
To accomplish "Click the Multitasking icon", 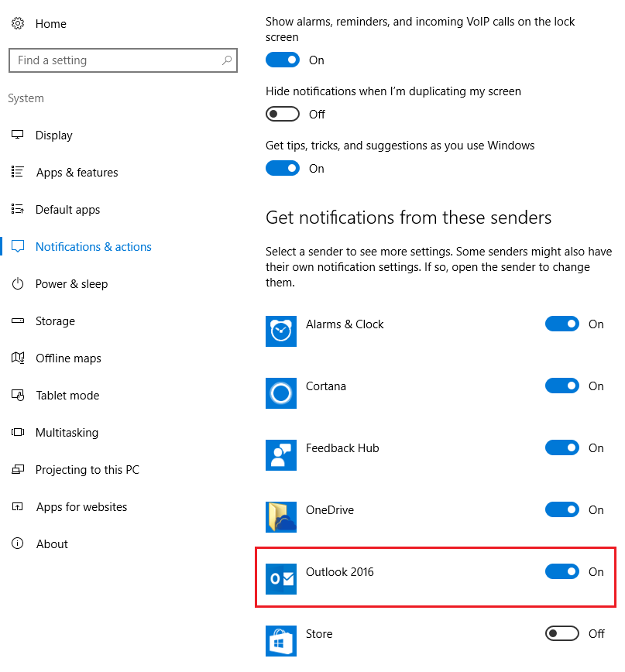I will [x=18, y=432].
